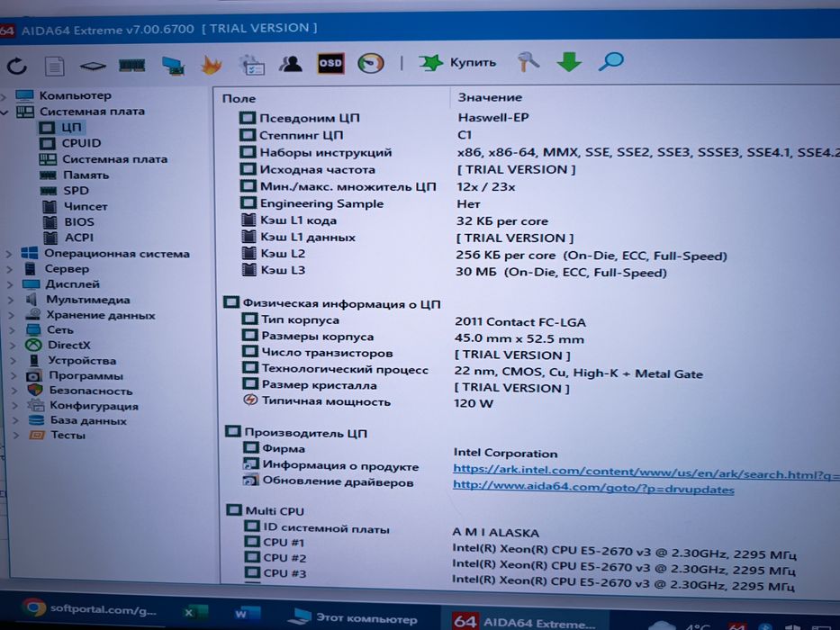Click the Значение column header

[490, 97]
